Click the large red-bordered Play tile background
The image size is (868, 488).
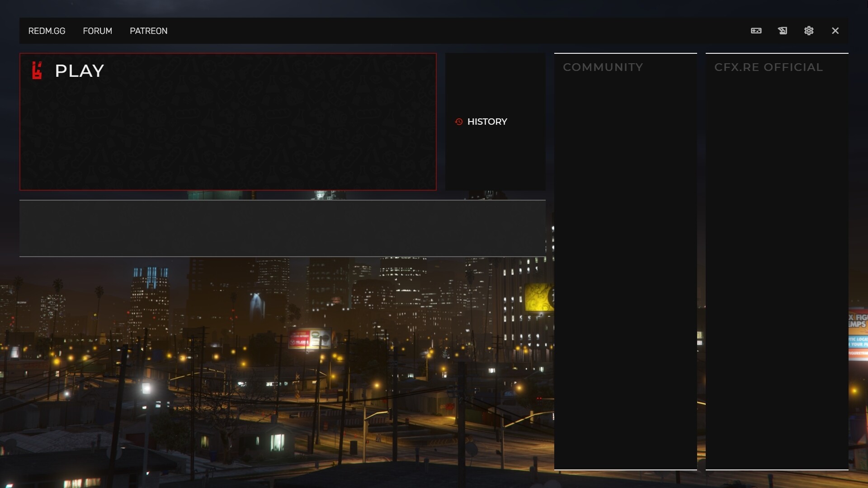coord(228,136)
